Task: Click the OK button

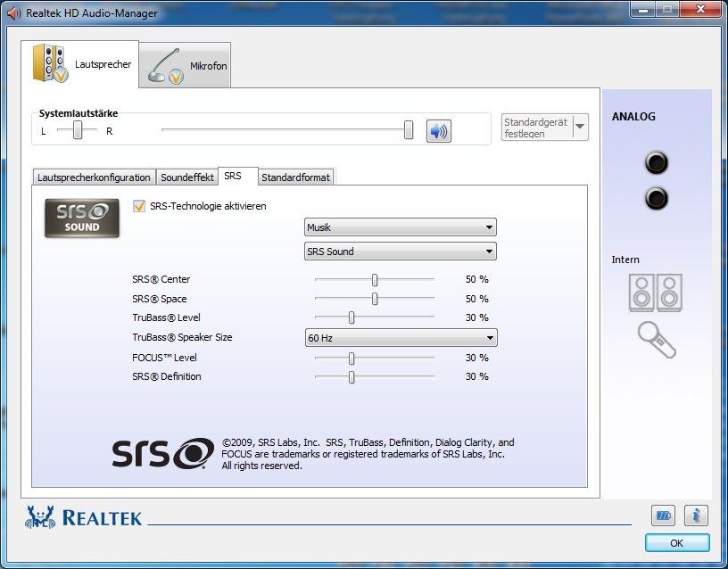Action: [x=677, y=543]
